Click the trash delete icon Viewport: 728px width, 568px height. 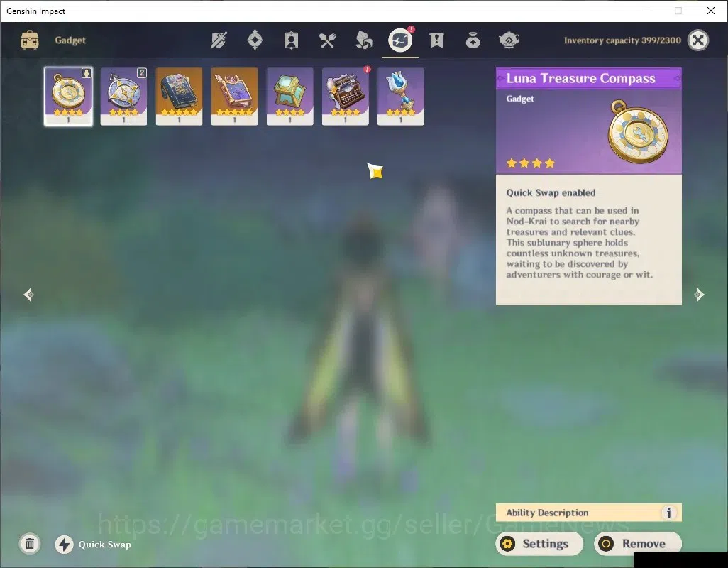tap(30, 543)
